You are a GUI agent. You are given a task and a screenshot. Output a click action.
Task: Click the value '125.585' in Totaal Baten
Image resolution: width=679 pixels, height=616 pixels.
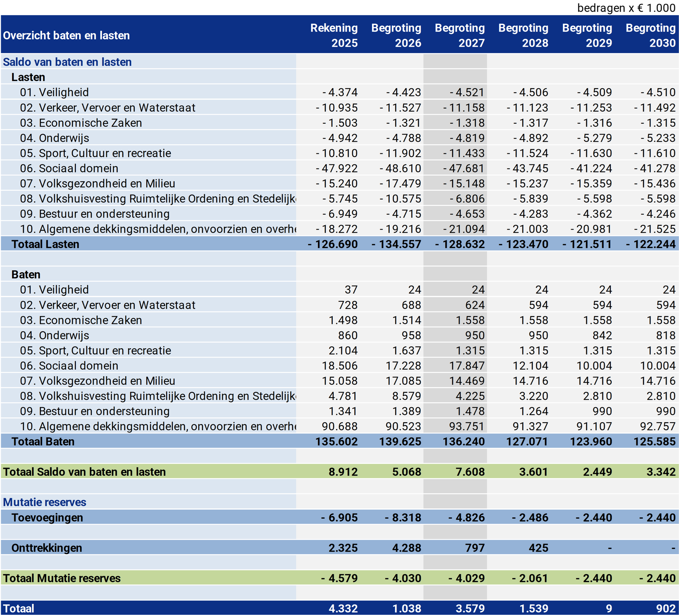click(x=654, y=441)
